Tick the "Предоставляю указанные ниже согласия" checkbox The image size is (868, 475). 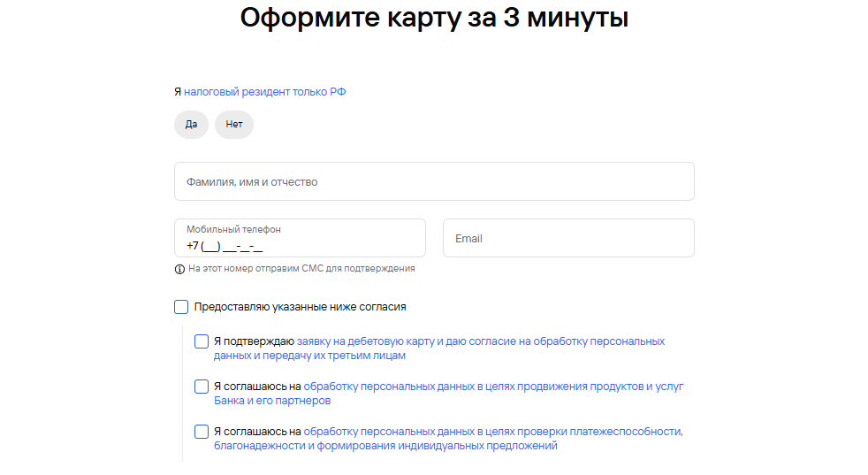click(181, 307)
